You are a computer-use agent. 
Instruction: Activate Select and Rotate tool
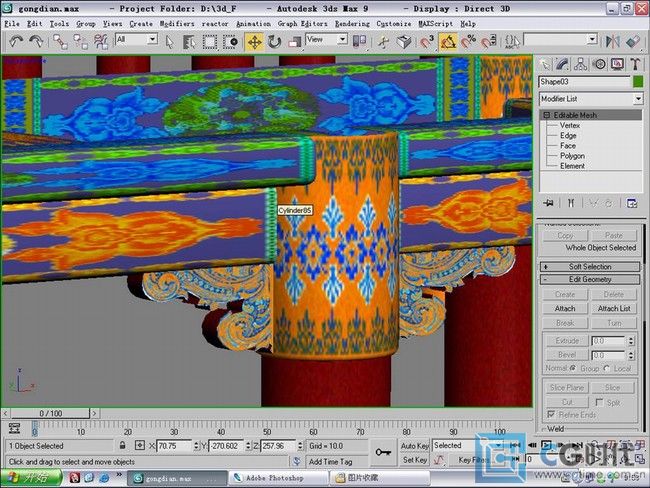tap(274, 42)
